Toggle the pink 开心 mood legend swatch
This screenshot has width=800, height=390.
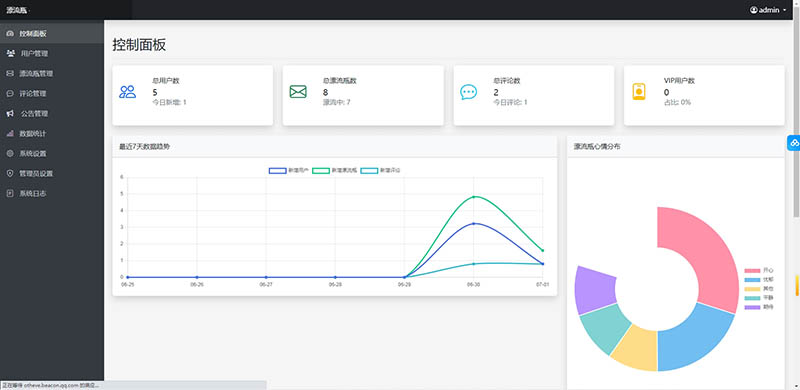click(752, 270)
